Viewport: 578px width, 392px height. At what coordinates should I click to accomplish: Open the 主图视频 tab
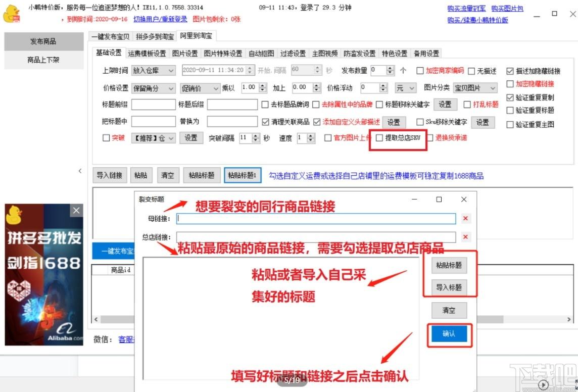click(x=325, y=54)
